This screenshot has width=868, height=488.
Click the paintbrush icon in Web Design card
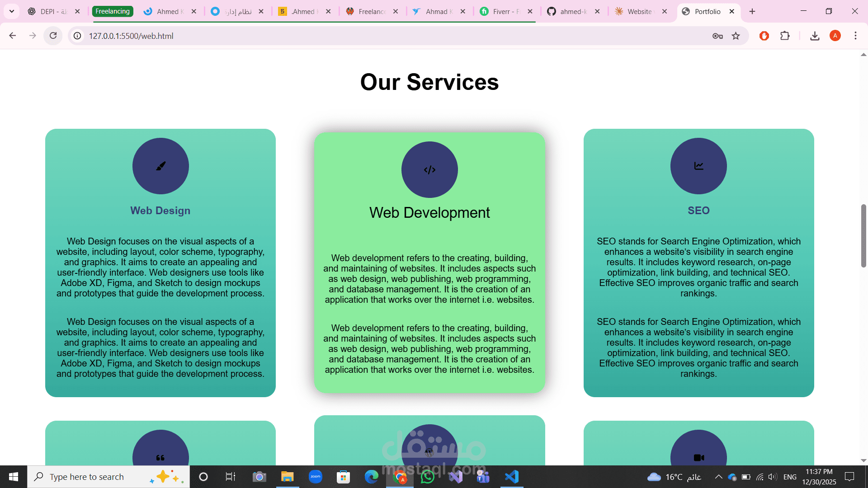[160, 166]
